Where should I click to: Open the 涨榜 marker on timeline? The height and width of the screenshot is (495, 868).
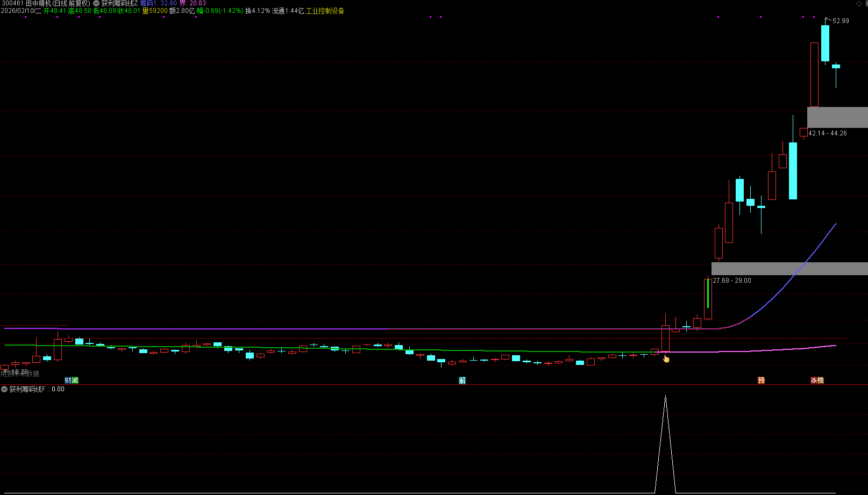[817, 381]
